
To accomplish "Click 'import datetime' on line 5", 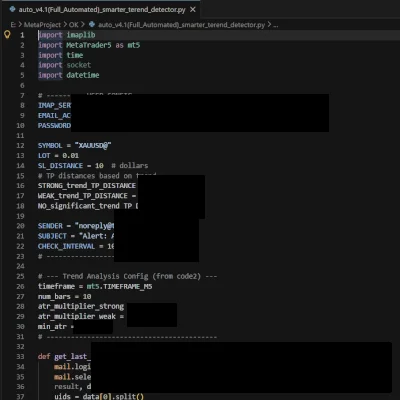I will coord(69,75).
